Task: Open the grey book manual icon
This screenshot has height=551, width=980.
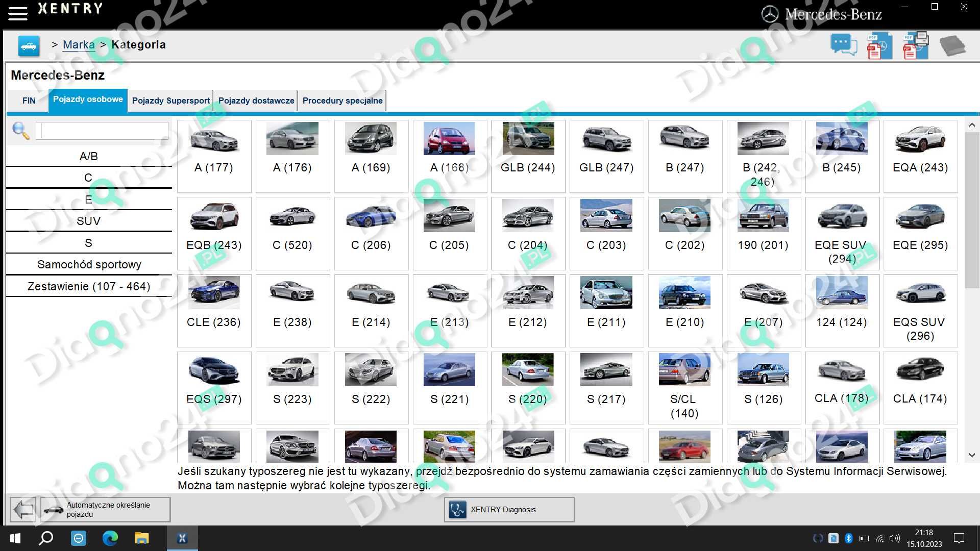Action: 952,45
